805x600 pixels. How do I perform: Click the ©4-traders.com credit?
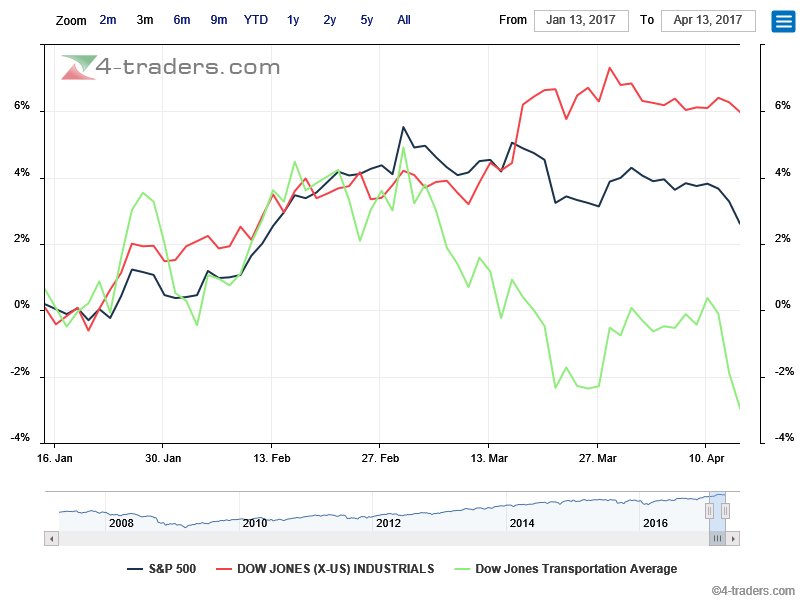753,591
